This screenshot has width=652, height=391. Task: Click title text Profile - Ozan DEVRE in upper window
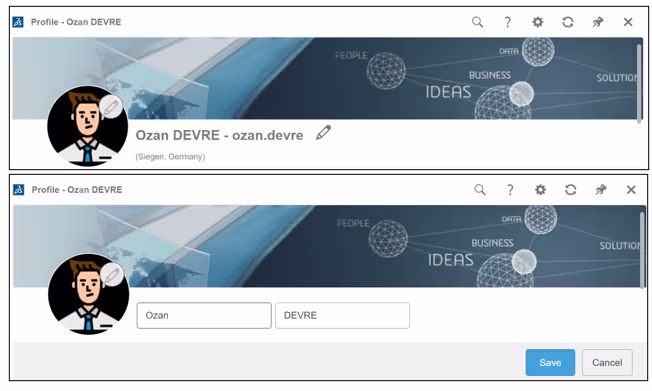pyautogui.click(x=76, y=22)
